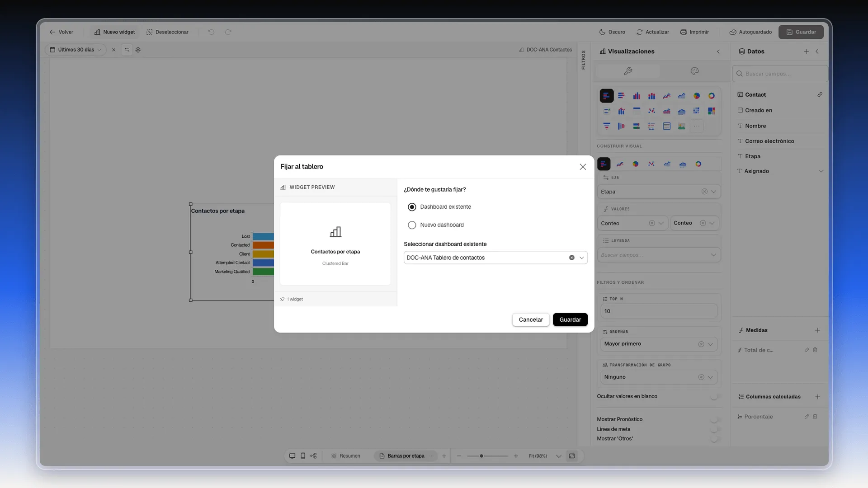Click the Volver back button

[61, 32]
